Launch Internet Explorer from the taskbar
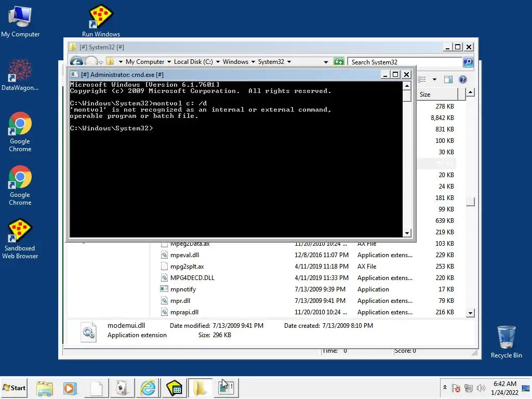 click(x=148, y=388)
